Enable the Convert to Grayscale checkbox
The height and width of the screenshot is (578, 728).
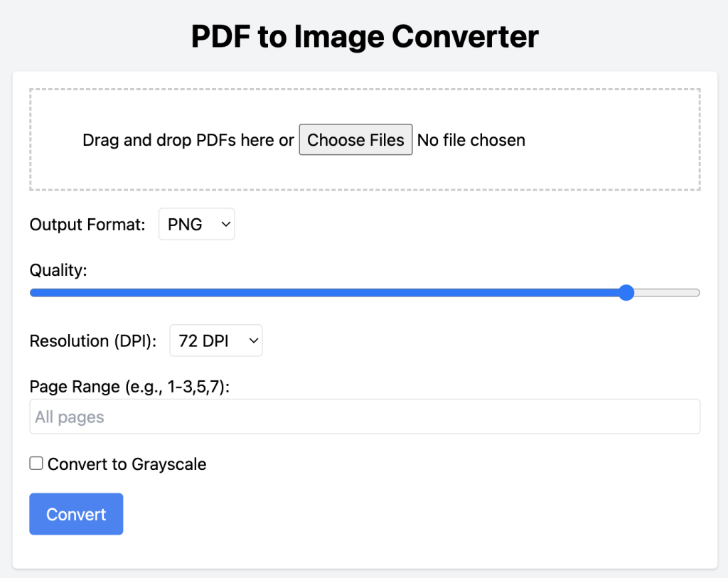(36, 463)
